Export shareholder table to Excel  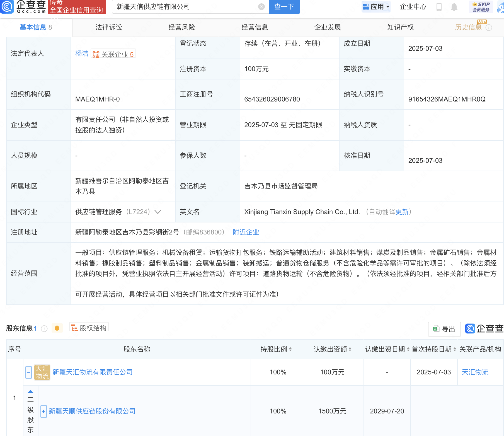coord(444,329)
